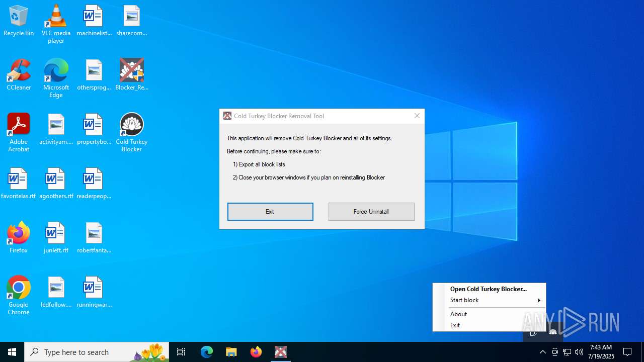This screenshot has width=644, height=362.
Task: Open Google Chrome desktop shortcut
Action: 19,296
